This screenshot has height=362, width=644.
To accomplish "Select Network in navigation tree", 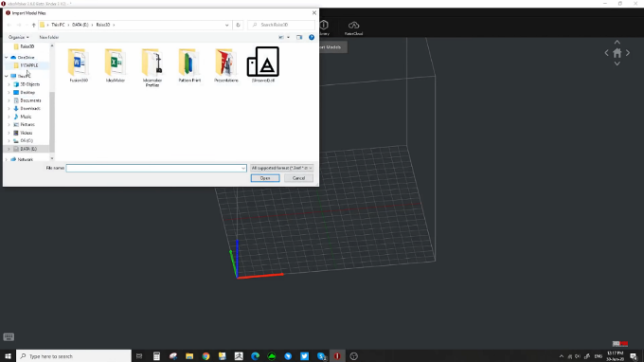I will [25, 159].
